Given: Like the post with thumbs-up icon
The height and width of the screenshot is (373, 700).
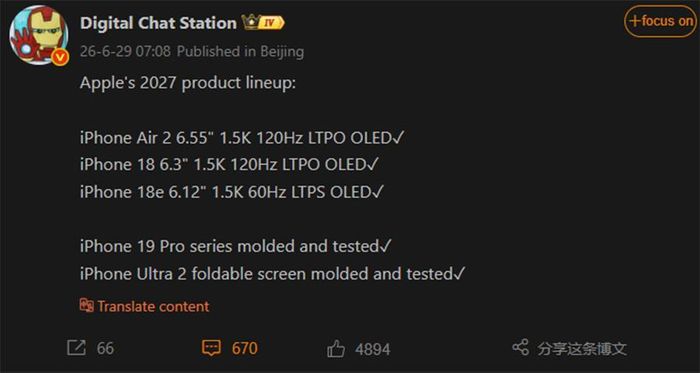Looking at the screenshot, I should coord(336,349).
